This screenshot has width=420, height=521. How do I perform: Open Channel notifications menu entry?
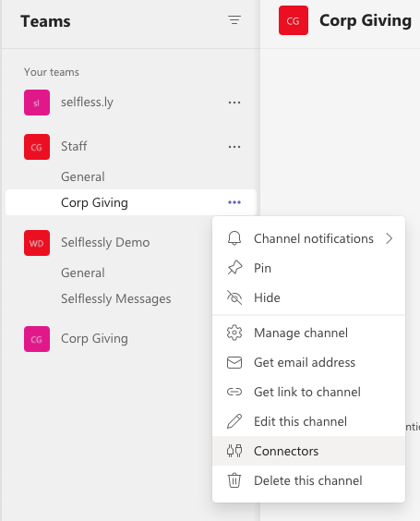coord(309,238)
